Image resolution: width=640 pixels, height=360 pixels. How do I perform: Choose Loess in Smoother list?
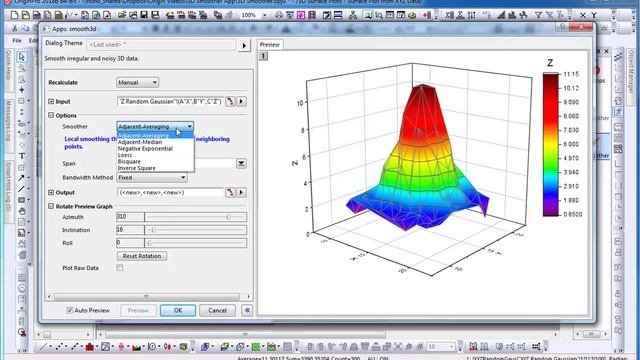(155, 155)
